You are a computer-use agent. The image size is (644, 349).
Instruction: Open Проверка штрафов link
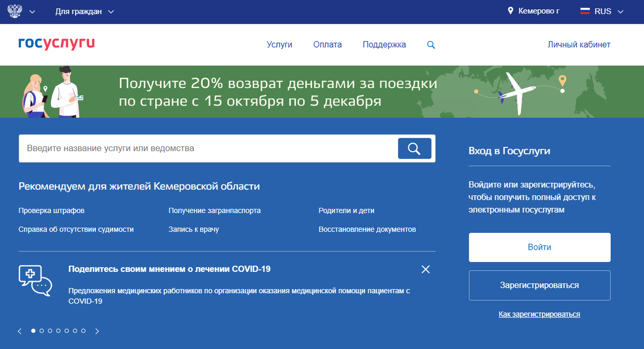[x=52, y=211]
